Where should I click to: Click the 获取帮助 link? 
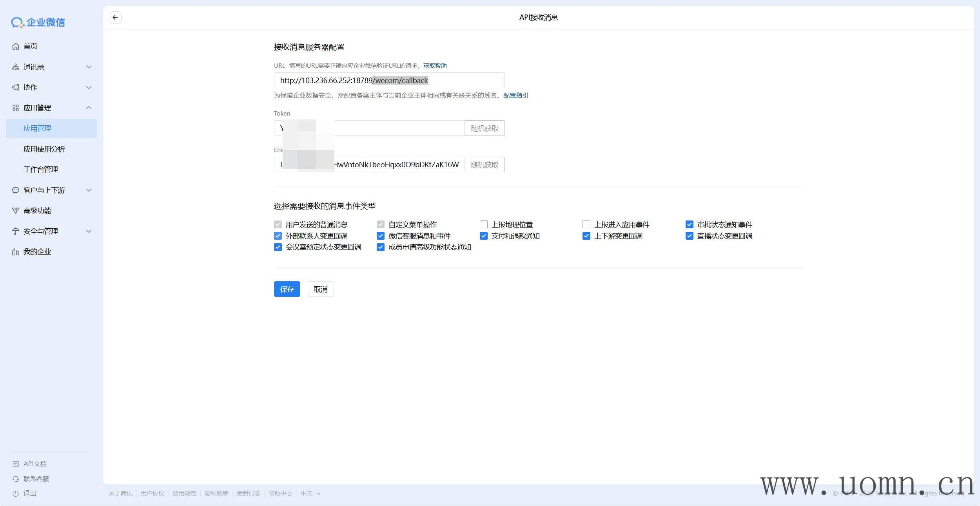[435, 66]
